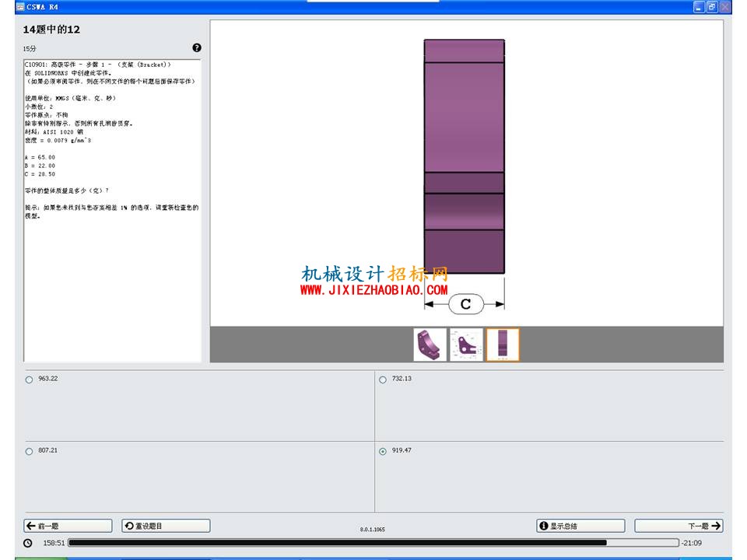
Task: Open the dimensioned front view thumbnail
Action: [x=466, y=345]
